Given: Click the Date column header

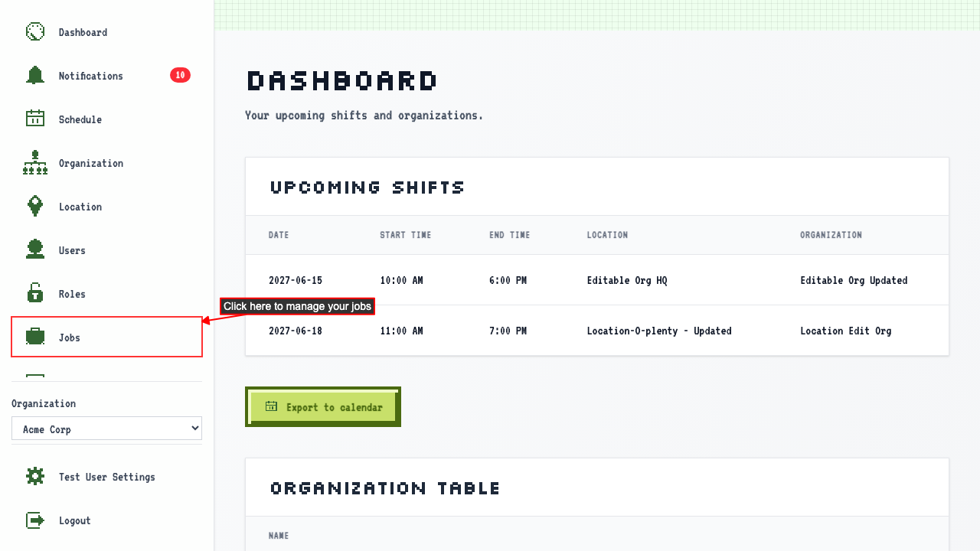Looking at the screenshot, I should (279, 235).
